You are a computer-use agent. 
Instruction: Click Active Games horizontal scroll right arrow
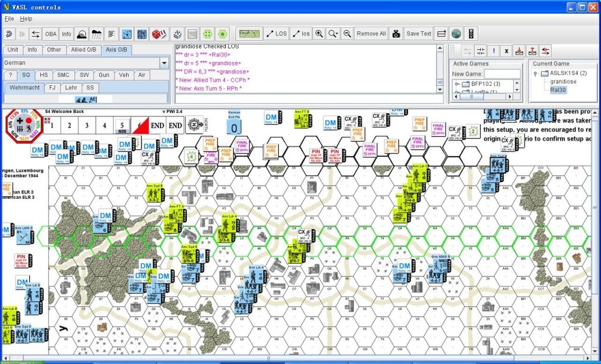click(x=510, y=97)
